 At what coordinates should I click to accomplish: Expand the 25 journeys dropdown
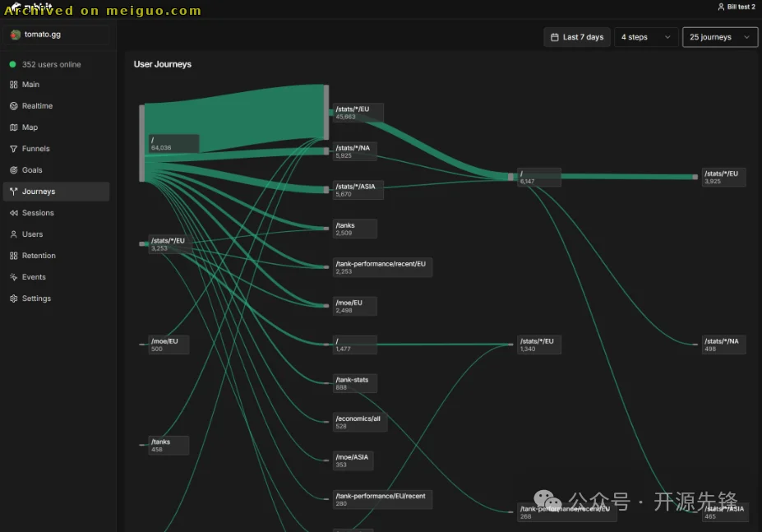coord(719,37)
